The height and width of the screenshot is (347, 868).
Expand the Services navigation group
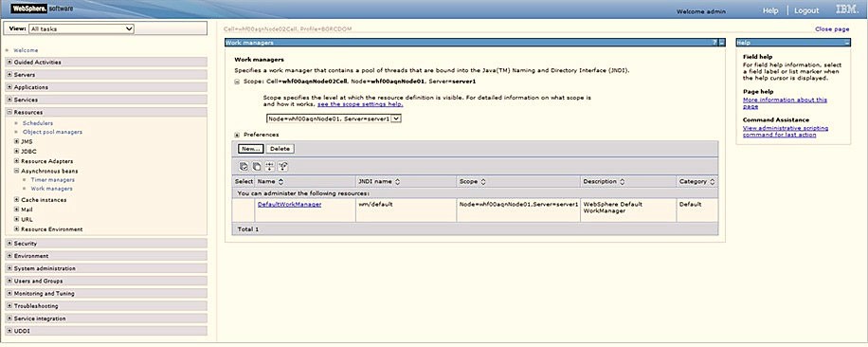pos(9,100)
